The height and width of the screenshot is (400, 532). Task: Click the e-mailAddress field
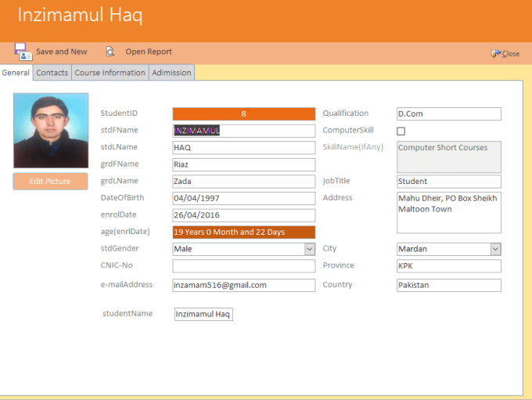pyautogui.click(x=243, y=285)
